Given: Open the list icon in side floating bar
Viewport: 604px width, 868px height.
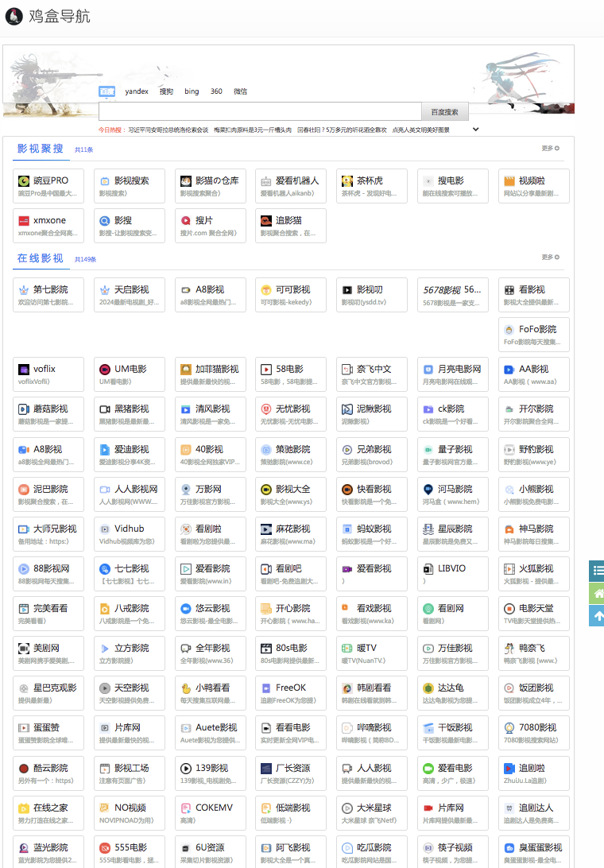Looking at the screenshot, I should click(x=598, y=571).
